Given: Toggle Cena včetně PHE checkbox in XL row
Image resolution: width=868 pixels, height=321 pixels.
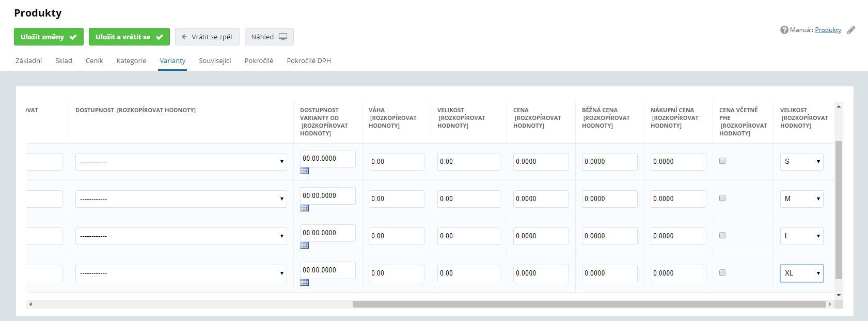Looking at the screenshot, I should click(x=722, y=272).
